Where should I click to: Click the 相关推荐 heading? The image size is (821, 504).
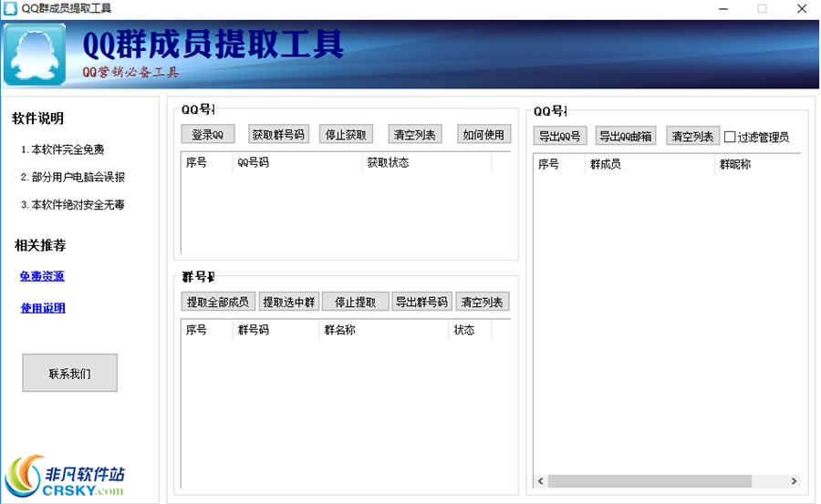tap(40, 245)
